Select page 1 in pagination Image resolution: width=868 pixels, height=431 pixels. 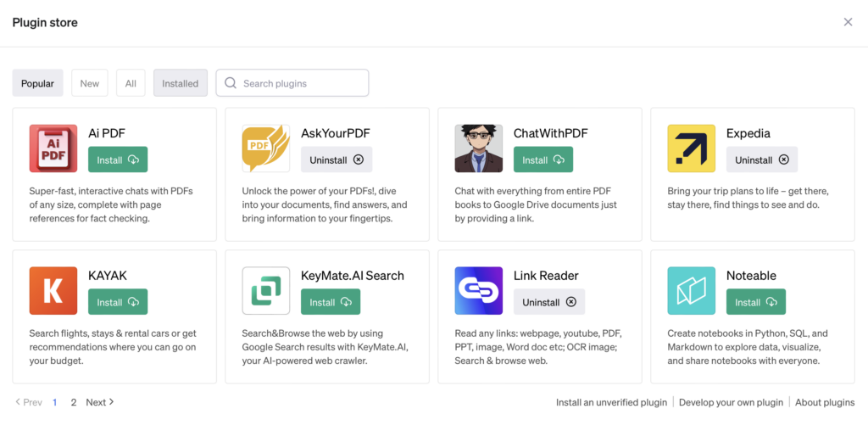[x=55, y=402]
